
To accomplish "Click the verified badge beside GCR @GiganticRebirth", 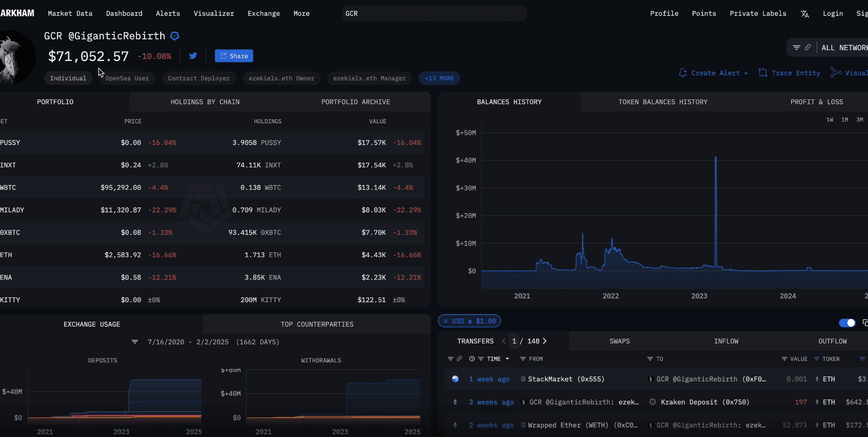I will [175, 36].
